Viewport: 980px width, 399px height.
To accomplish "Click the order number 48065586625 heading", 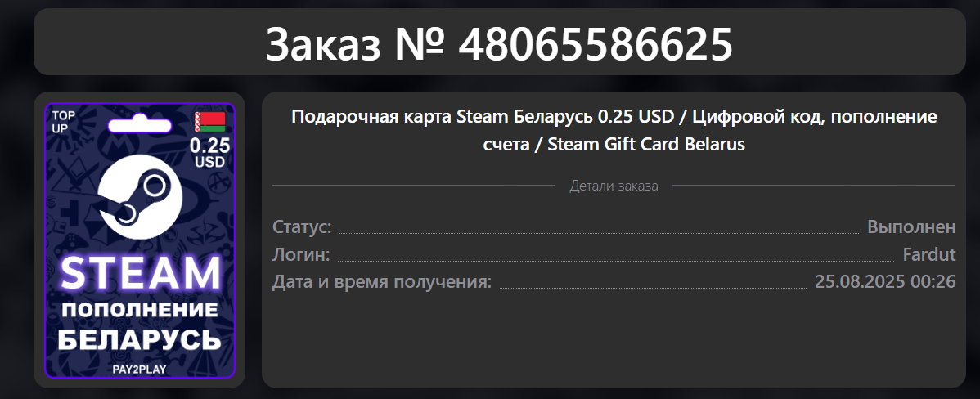I will pyautogui.click(x=595, y=43).
